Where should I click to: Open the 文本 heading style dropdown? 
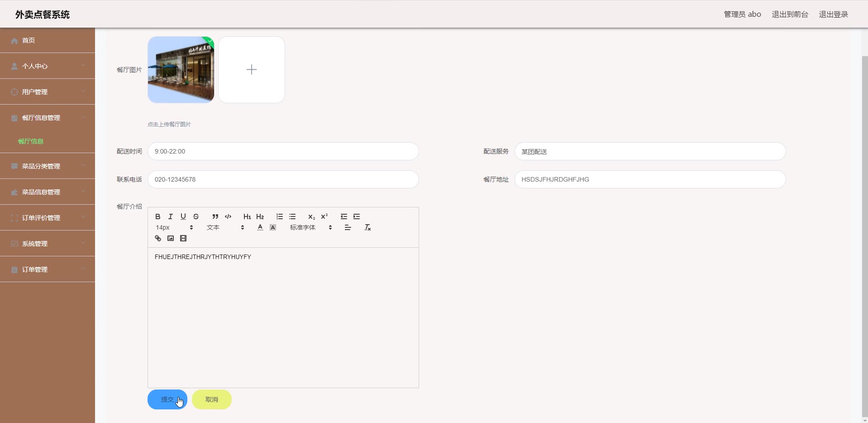tap(225, 227)
